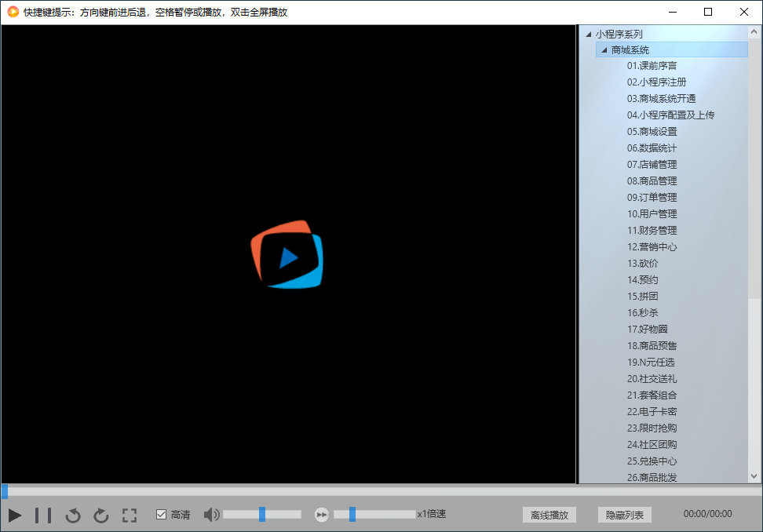Open lesson 07.店铺管理
The width and height of the screenshot is (763, 532).
pyautogui.click(x=652, y=165)
